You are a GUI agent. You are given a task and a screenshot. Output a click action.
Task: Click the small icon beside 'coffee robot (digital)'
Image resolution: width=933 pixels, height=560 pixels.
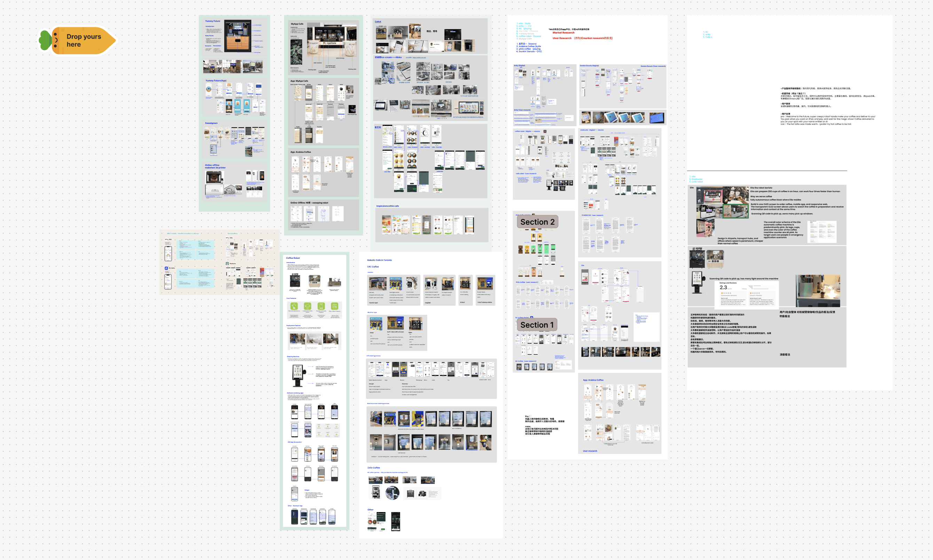pyautogui.click(x=545, y=131)
